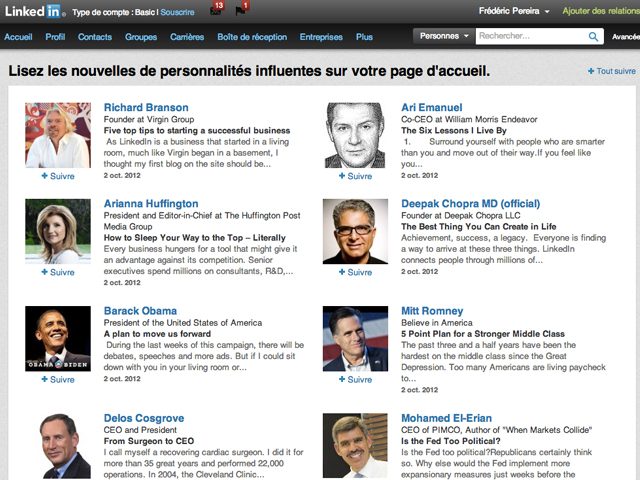
Task: Open the Profil menu
Action: click(x=55, y=37)
